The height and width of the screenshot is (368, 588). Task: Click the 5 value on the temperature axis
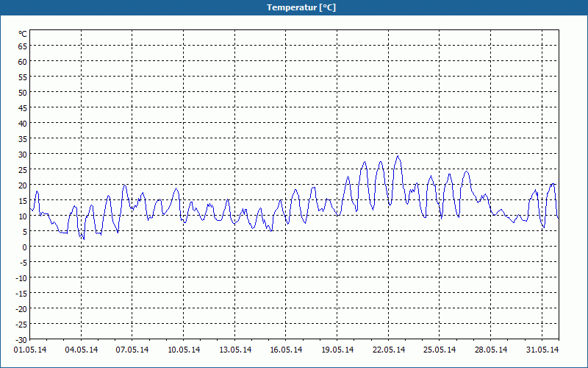pyautogui.click(x=25, y=232)
